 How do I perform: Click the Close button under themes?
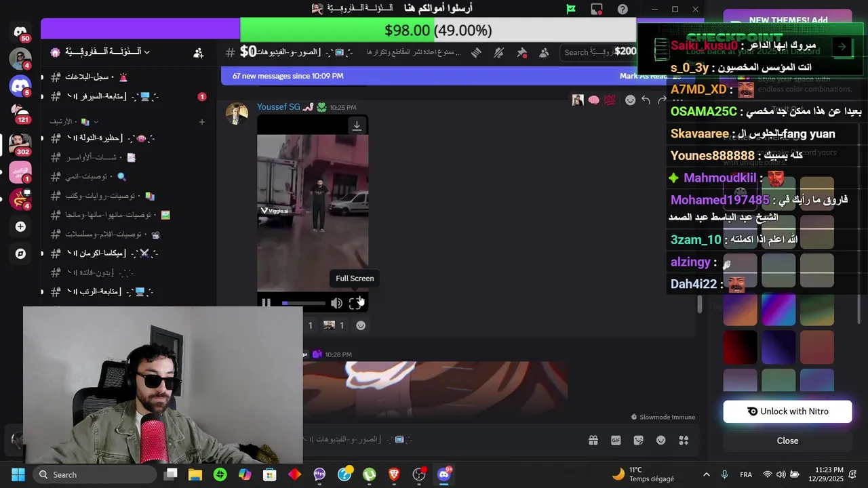(x=787, y=441)
